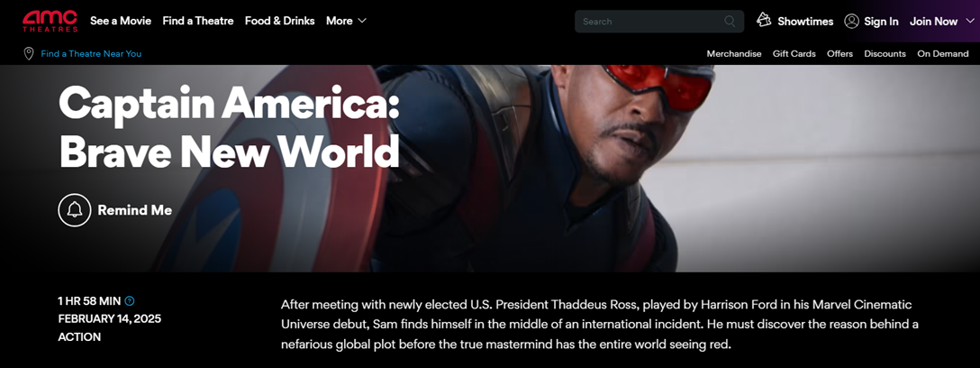
Task: Expand the More dropdown menu
Action: click(346, 21)
